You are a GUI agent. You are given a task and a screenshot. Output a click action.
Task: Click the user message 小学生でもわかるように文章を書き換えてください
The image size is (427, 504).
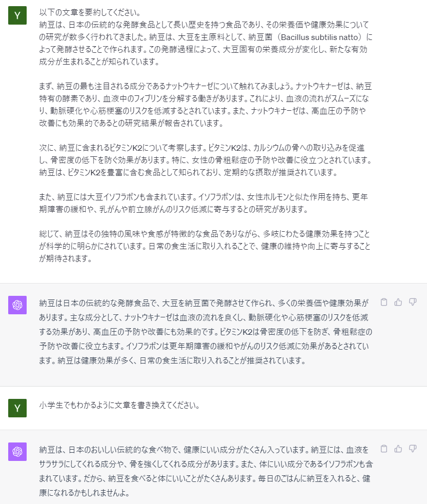pyautogui.click(x=119, y=406)
